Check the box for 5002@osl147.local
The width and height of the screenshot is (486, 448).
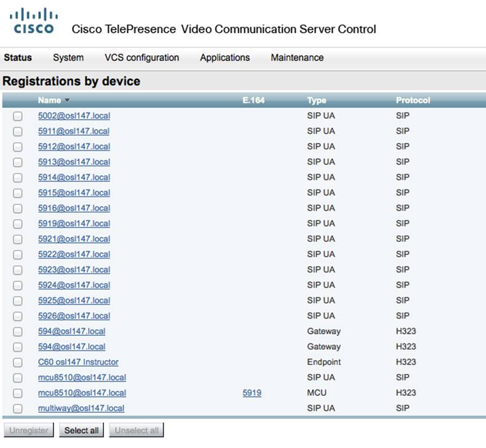(x=18, y=116)
